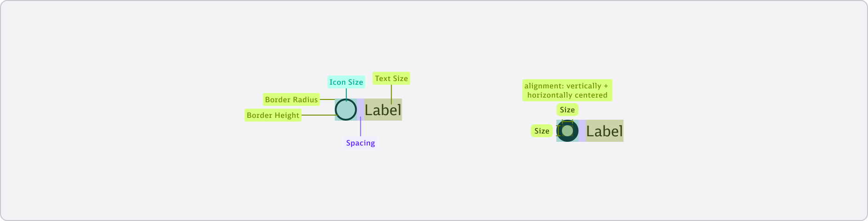The width and height of the screenshot is (868, 221).
Task: Click the Label text beside the selected radio
Action: (x=605, y=131)
